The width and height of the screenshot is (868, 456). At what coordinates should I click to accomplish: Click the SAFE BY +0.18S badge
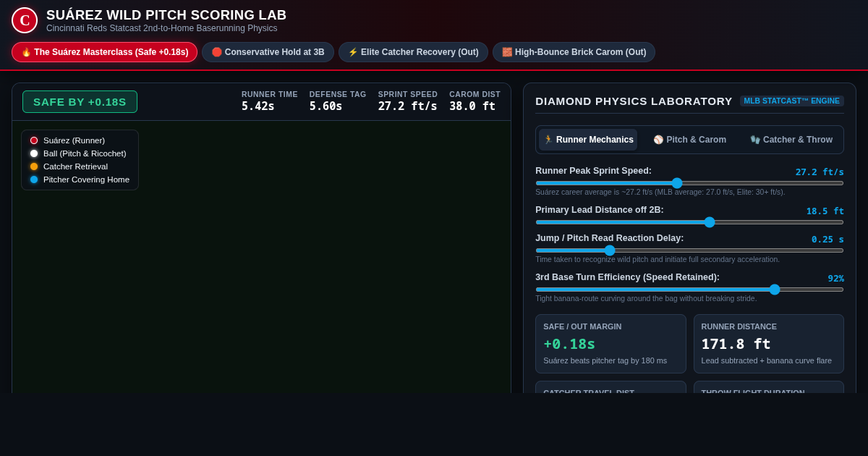(80, 102)
